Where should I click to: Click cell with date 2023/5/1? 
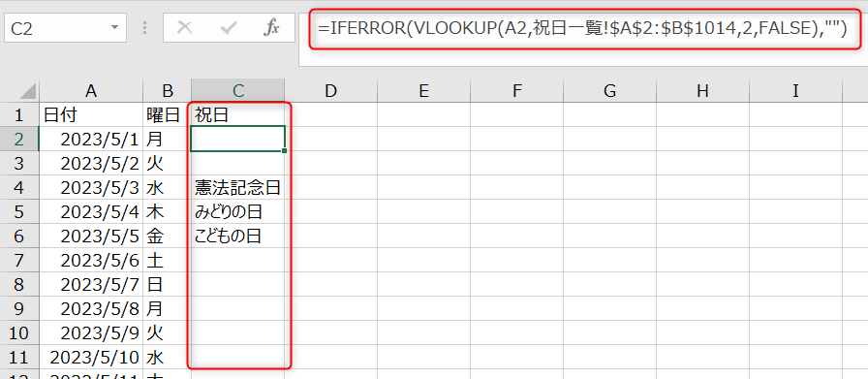tap(91, 139)
